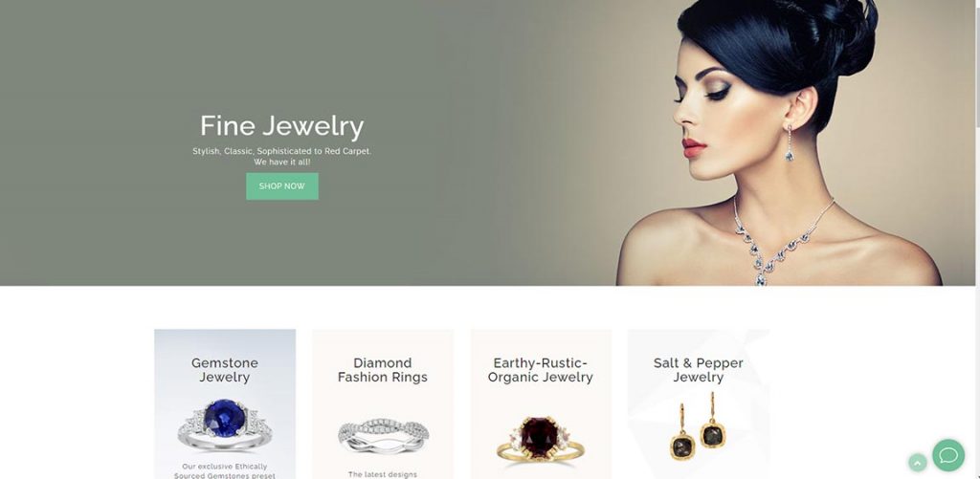This screenshot has height=479, width=980.
Task: Open the Earthy-Rustic-Organic Jewelry heading
Action: (x=541, y=370)
